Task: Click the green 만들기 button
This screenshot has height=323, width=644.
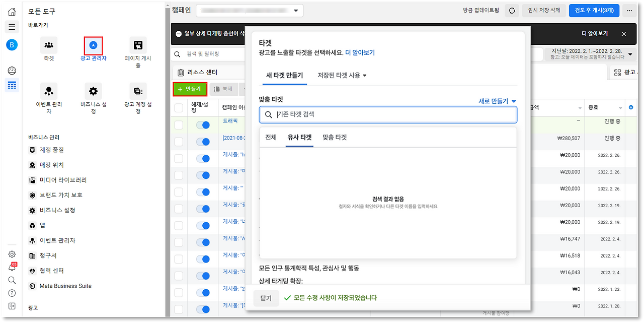Action: [190, 89]
